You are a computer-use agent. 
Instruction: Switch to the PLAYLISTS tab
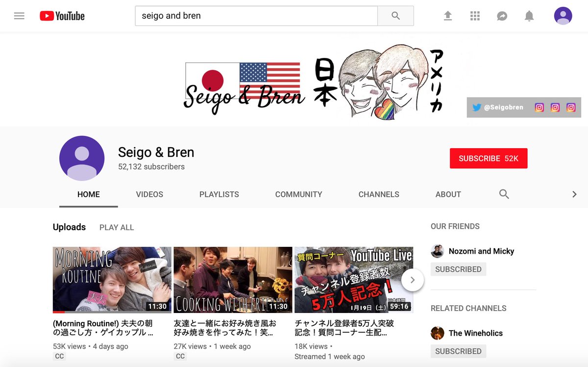[x=219, y=194]
